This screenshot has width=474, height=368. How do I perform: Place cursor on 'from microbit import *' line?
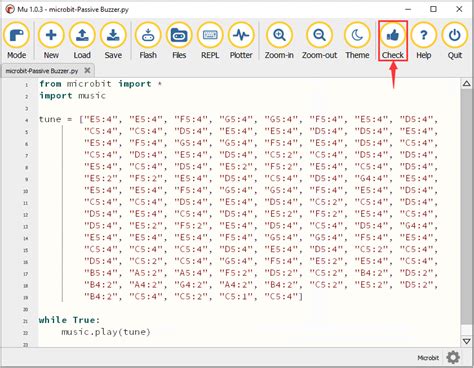coord(100,84)
